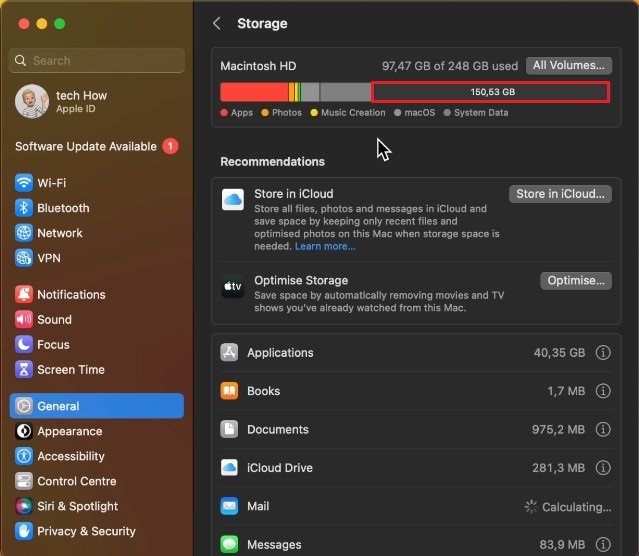The height and width of the screenshot is (556, 639).
Task: Open Wi-Fi settings in sidebar
Action: (x=51, y=183)
